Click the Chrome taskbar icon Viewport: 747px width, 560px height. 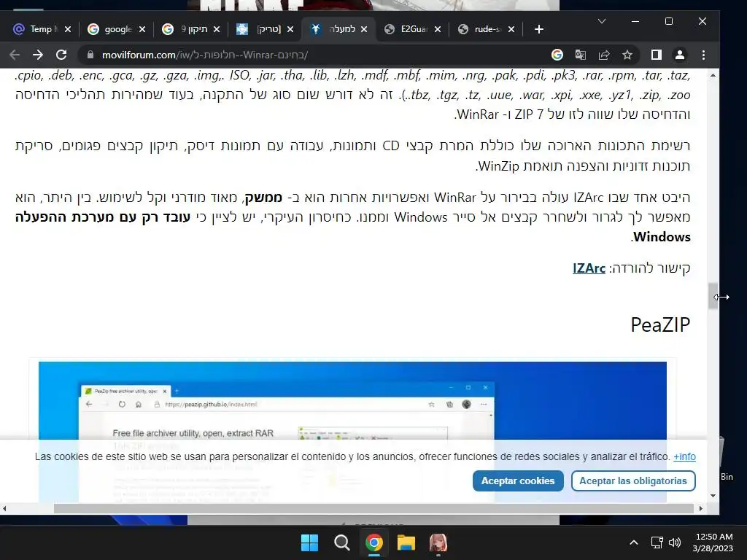pos(374,542)
